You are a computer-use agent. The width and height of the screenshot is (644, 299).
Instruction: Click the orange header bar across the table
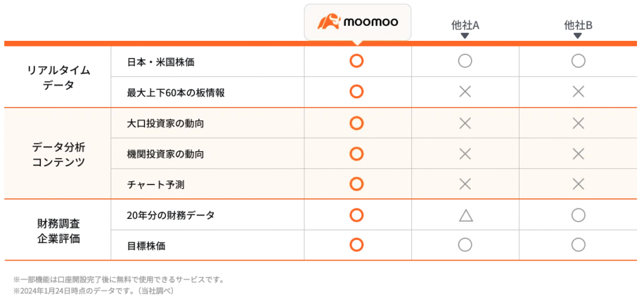tap(321, 43)
